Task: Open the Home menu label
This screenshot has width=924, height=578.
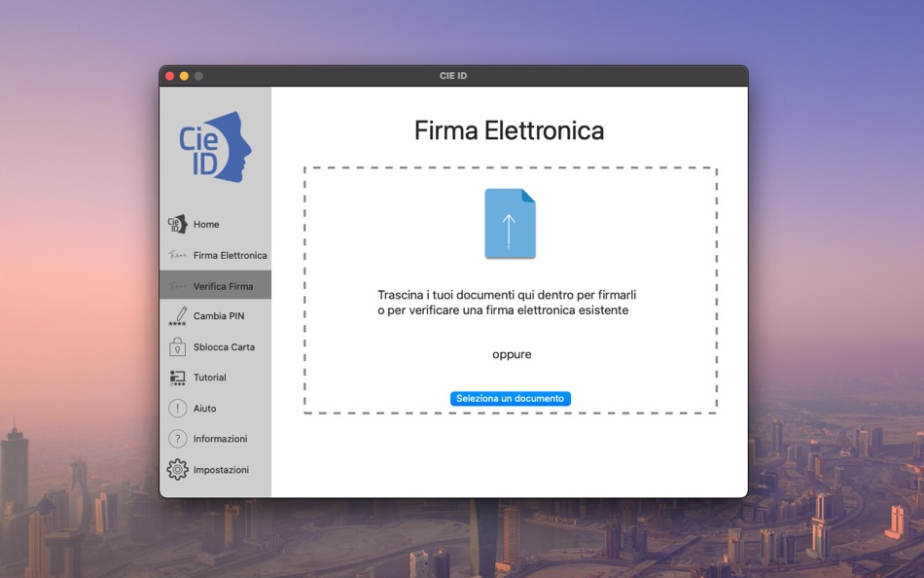Action: click(206, 224)
